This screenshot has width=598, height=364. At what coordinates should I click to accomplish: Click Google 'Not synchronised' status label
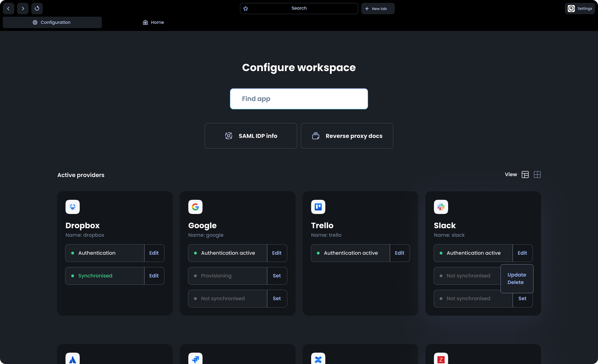point(223,299)
